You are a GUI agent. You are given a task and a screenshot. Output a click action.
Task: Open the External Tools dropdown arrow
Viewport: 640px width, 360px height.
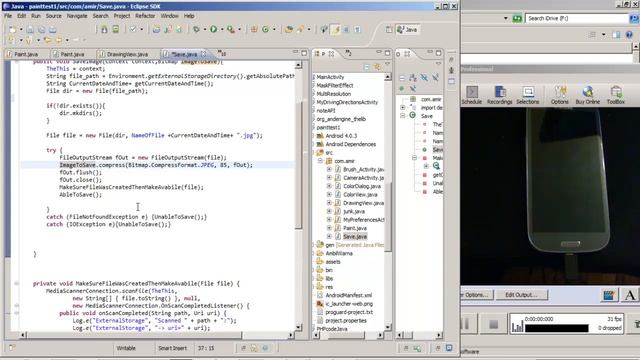[x=239, y=29]
